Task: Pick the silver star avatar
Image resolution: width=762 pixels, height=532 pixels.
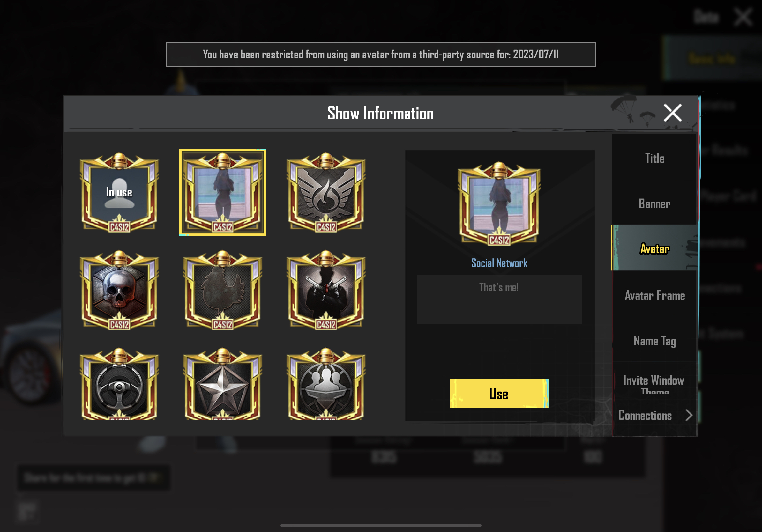Action: pyautogui.click(x=223, y=384)
